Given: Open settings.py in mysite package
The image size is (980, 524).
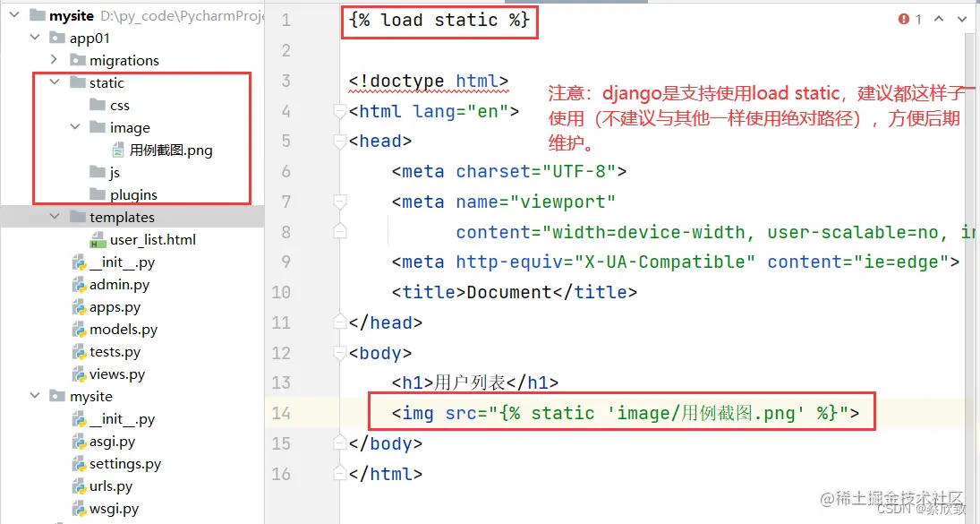Looking at the screenshot, I should click(x=125, y=464).
